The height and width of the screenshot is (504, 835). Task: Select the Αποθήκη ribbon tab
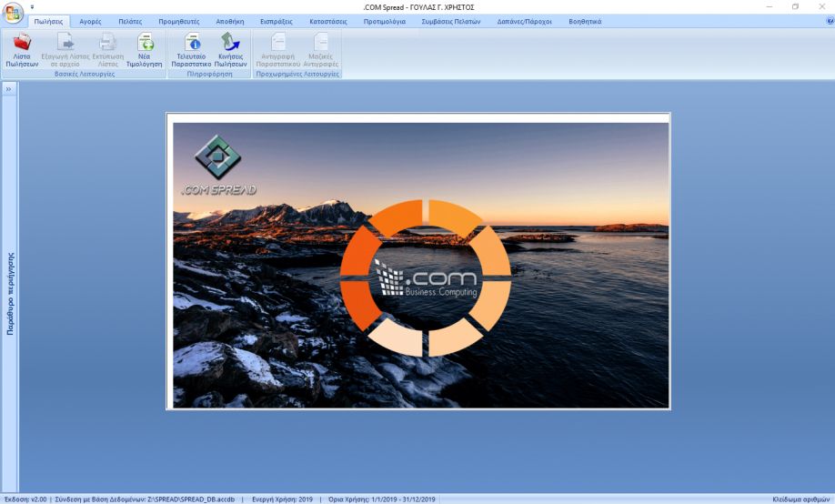[230, 21]
